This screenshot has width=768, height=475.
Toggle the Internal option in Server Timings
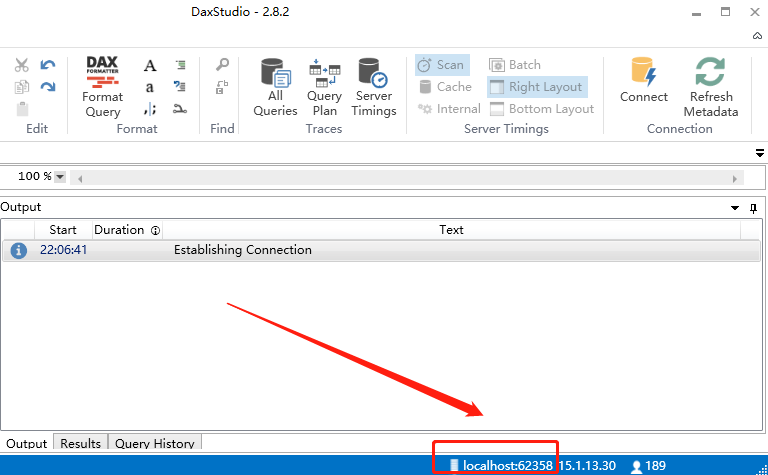(x=449, y=109)
